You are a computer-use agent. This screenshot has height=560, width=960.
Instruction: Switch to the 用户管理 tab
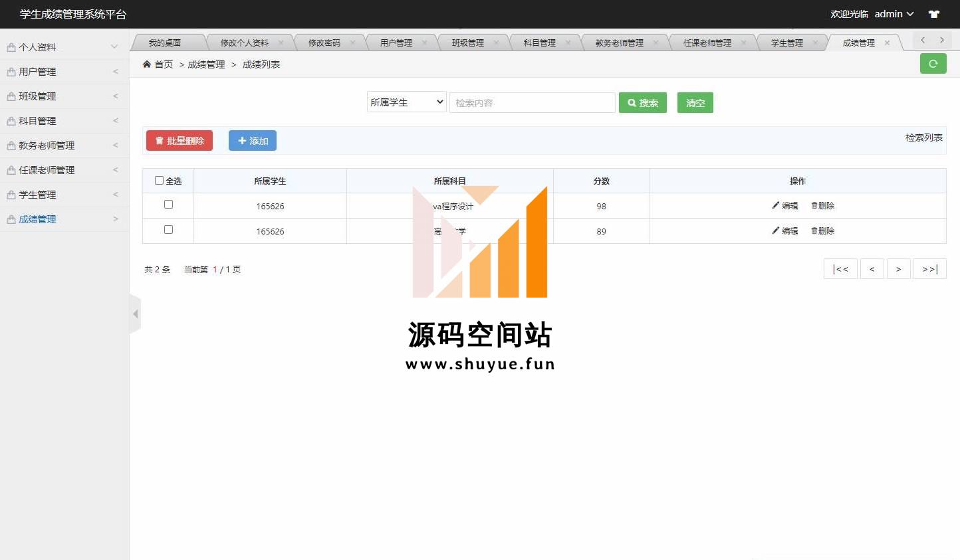[396, 43]
